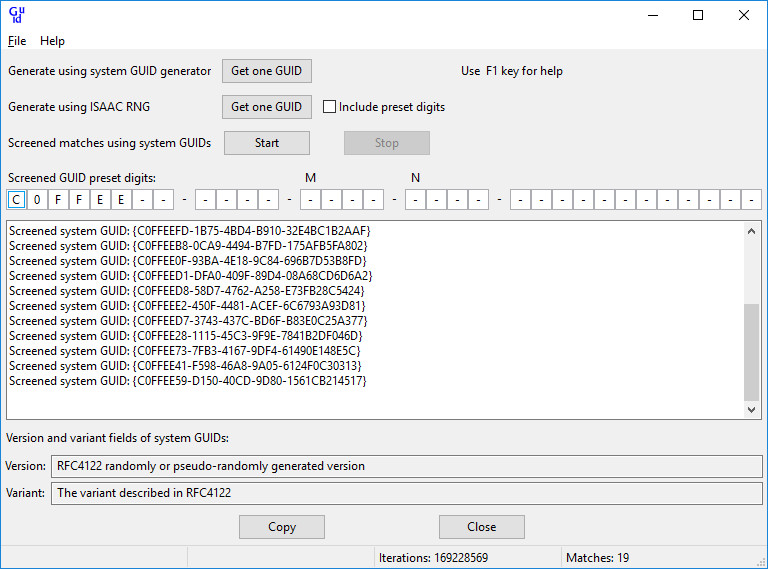The height and width of the screenshot is (569, 768).
Task: Select GUID line C0FFEE28-1115-45C3-9F9E-7841B2DF046D
Action: [186, 336]
